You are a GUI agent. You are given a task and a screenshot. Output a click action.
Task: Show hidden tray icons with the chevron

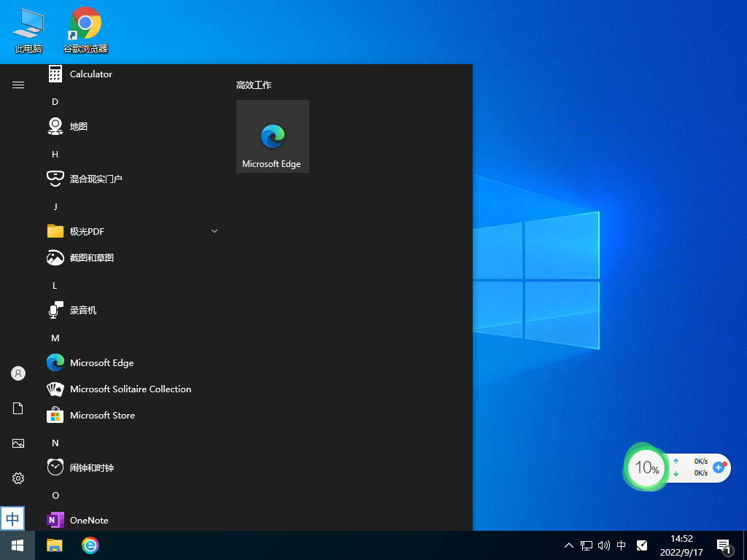pyautogui.click(x=568, y=545)
